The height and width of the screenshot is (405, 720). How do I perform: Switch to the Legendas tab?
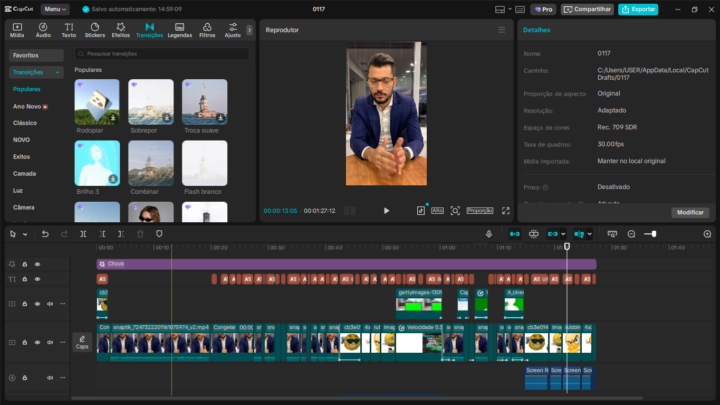coord(179,30)
